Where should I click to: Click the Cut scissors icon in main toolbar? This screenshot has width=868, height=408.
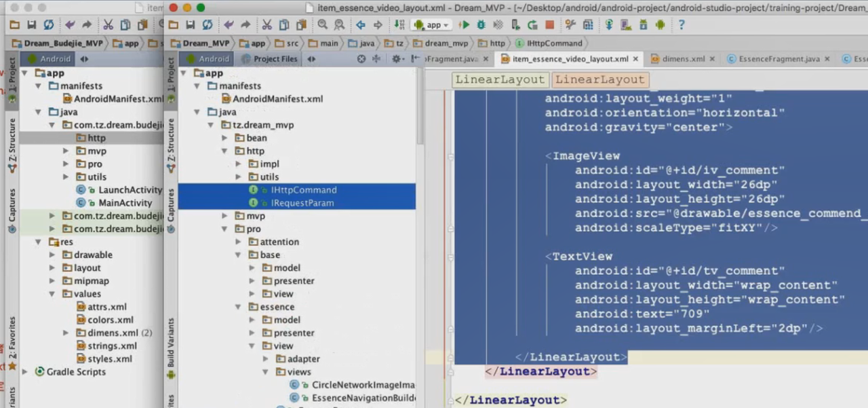click(267, 25)
